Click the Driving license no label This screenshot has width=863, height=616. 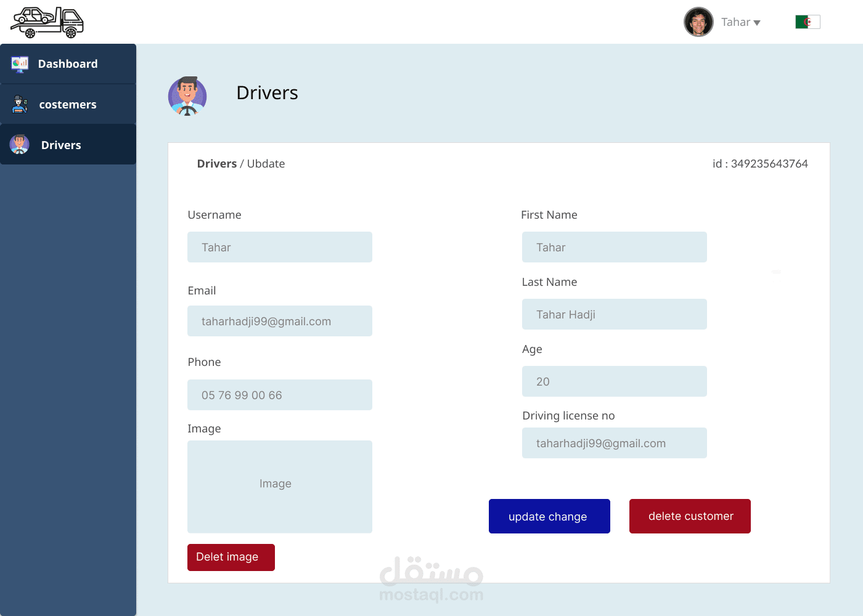(x=568, y=416)
